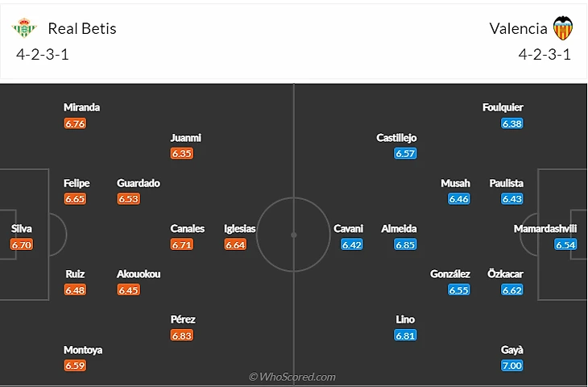Screen dimensions: 588x387
Task: Click the WhoScored.com watermark
Action: click(292, 377)
